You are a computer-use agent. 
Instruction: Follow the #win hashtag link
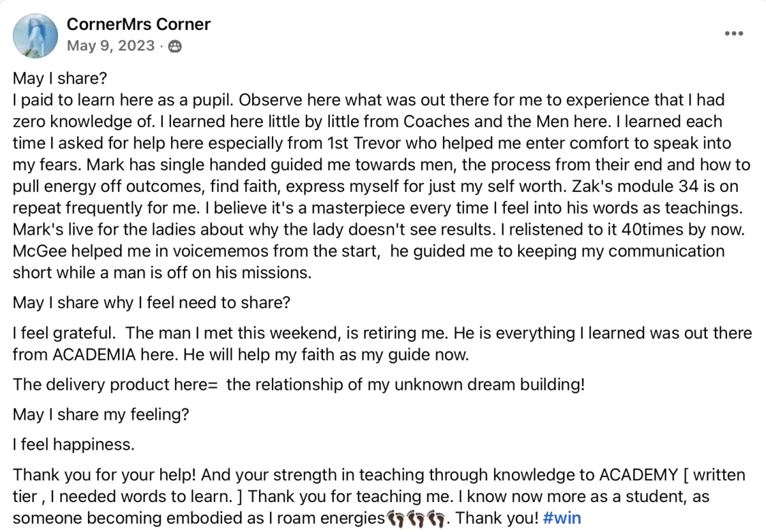[562, 517]
